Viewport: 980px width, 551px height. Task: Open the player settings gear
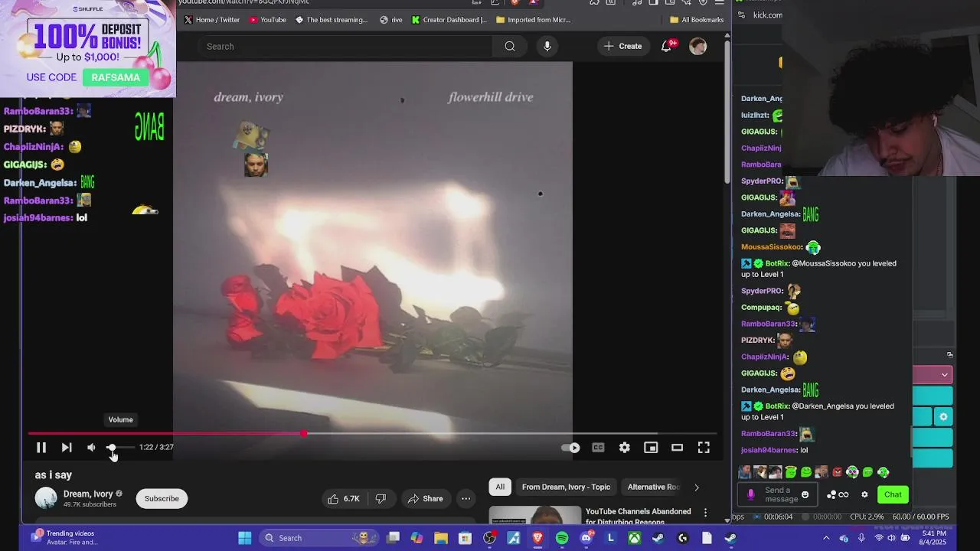coord(625,448)
